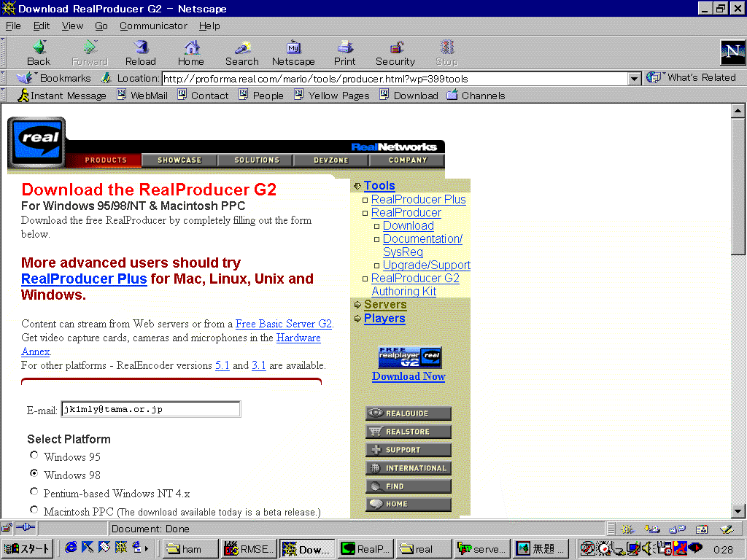Open the RealProducer G2 Authoring Kit link
Image resolution: width=747 pixels, height=560 pixels.
415,285
